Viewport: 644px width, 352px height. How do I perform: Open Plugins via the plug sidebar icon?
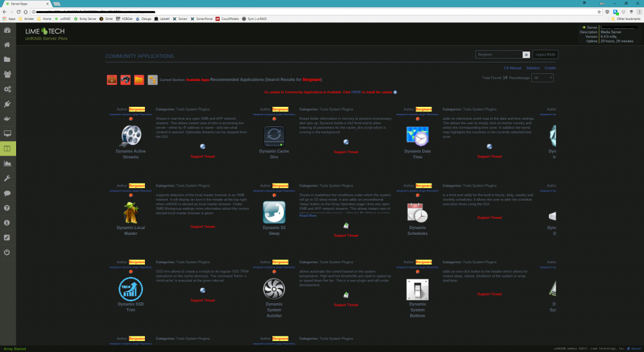click(7, 104)
